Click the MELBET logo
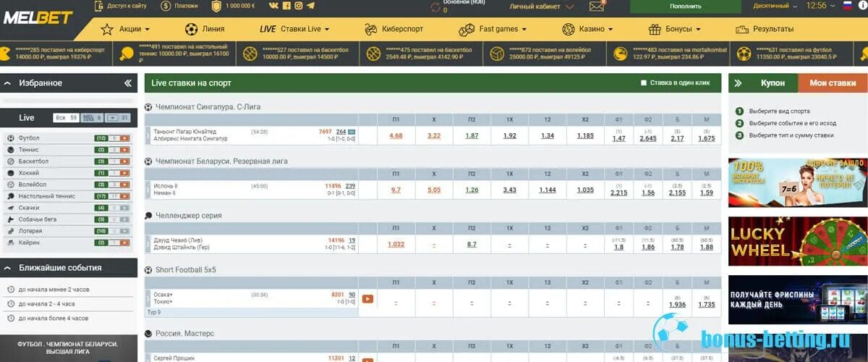The height and width of the screenshot is (362, 868). 38,17
